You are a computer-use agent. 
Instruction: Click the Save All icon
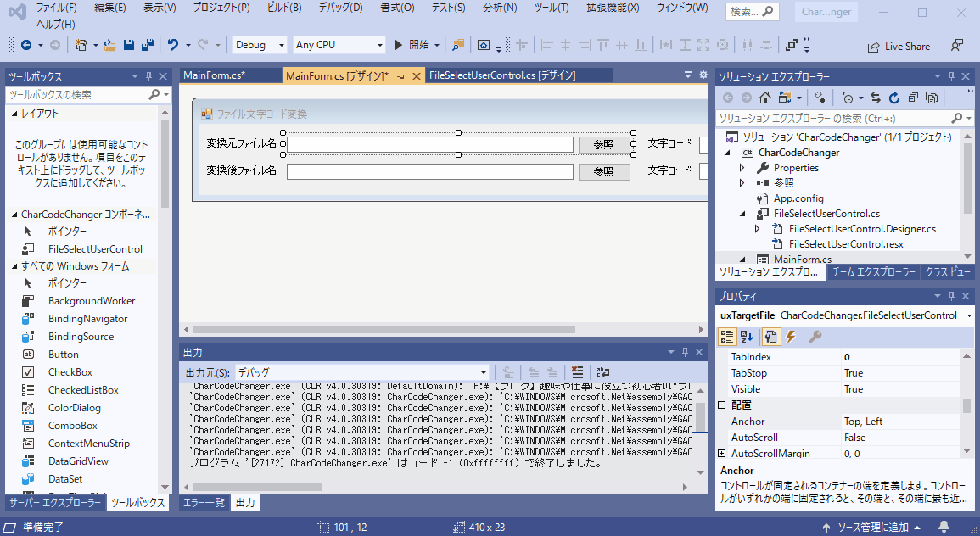[148, 45]
